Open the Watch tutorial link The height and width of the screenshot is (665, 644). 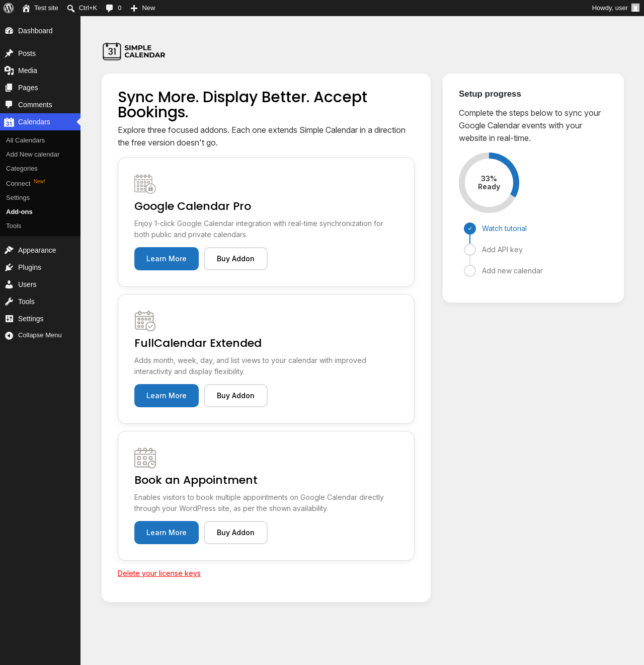[504, 229]
